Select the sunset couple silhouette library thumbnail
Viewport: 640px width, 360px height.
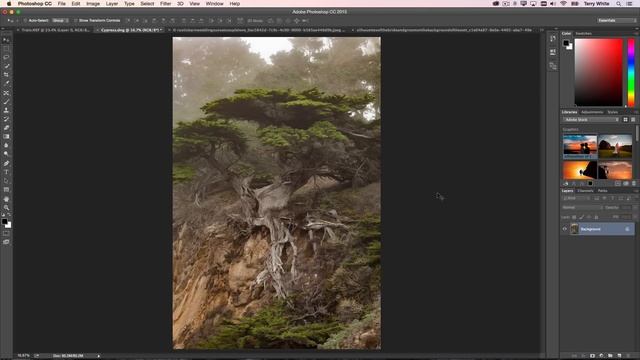tap(580, 146)
